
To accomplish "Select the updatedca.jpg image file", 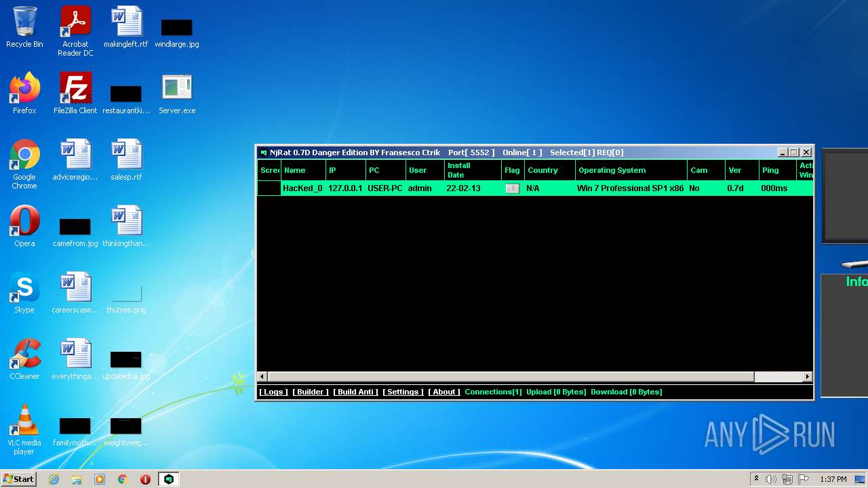I will tap(126, 365).
